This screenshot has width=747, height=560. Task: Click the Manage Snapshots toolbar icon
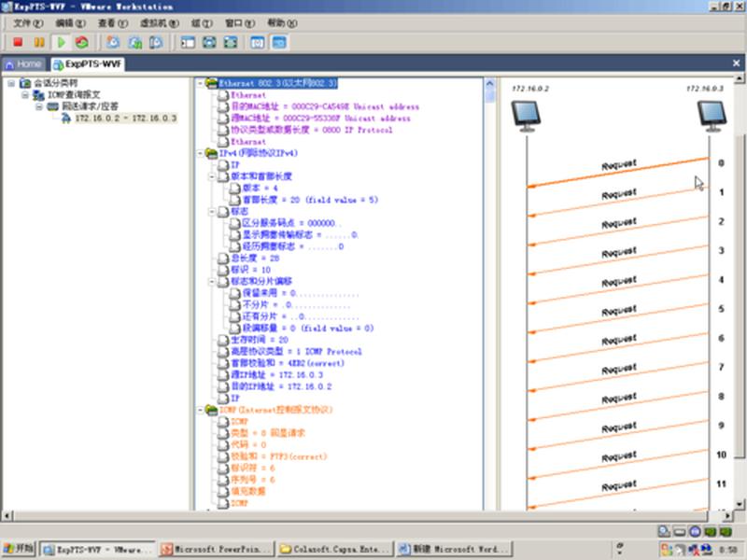click(x=156, y=42)
